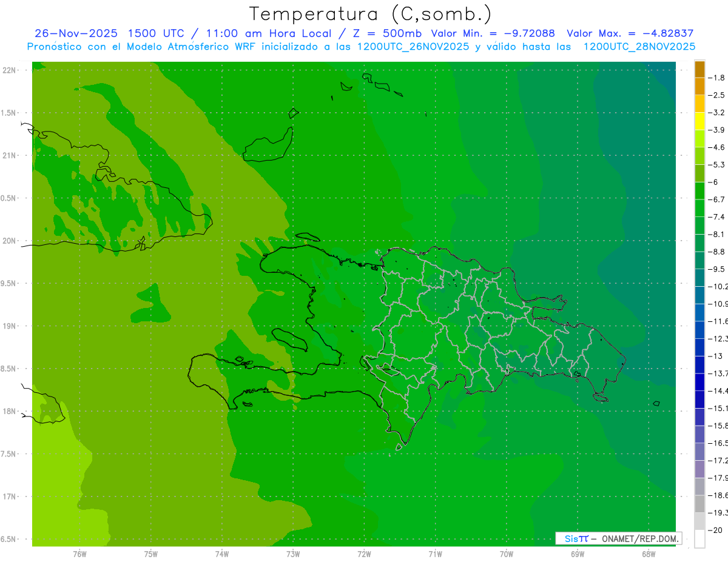This screenshot has width=728, height=562.
Task: Click the '-6.7' color bar label
Action: click(717, 199)
